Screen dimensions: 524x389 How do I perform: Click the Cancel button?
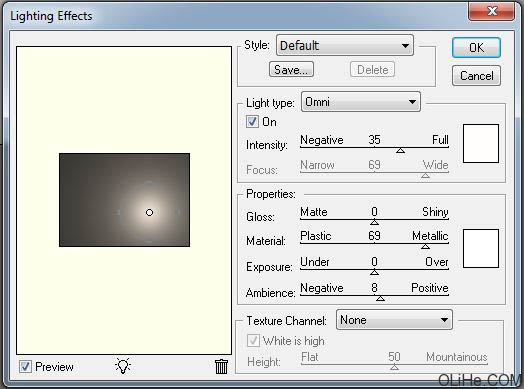(x=476, y=76)
